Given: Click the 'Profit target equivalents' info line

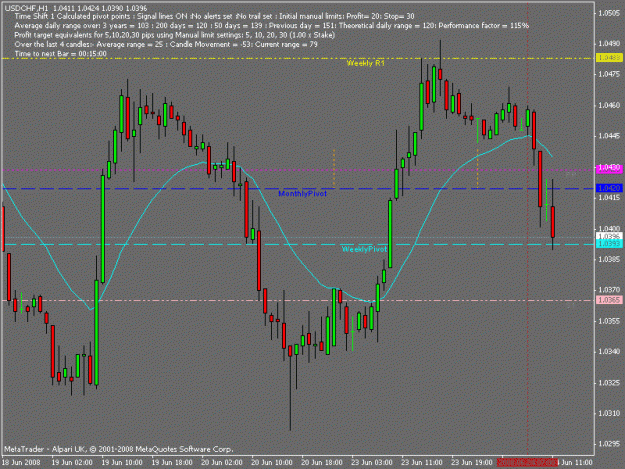Looking at the screenshot, I should [x=175, y=35].
